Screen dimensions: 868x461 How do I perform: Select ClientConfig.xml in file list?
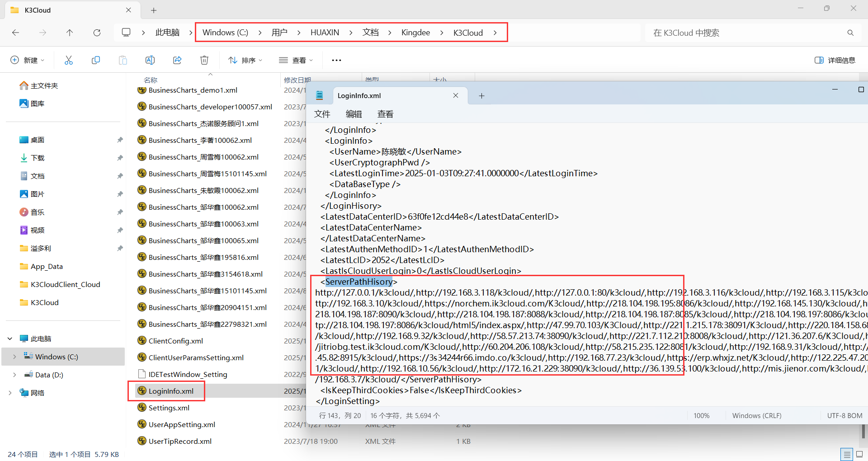tap(175, 341)
